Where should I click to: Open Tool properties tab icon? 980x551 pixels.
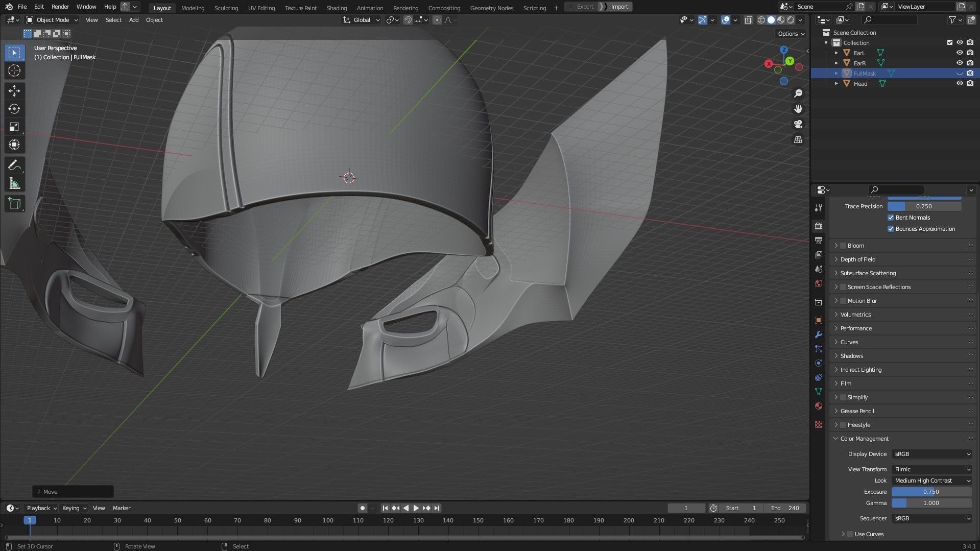(x=819, y=208)
